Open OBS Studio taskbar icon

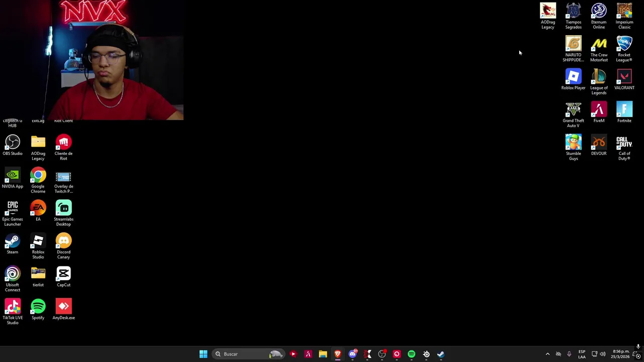(x=382, y=354)
